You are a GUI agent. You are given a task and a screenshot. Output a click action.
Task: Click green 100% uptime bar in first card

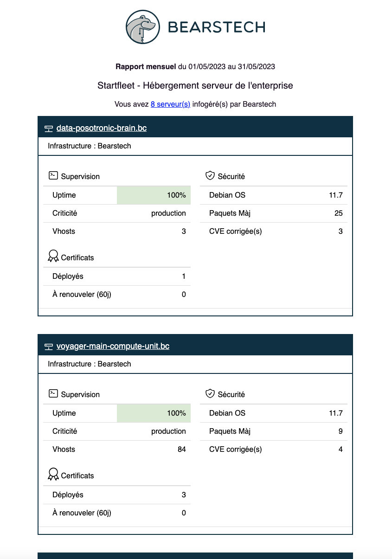154,195
